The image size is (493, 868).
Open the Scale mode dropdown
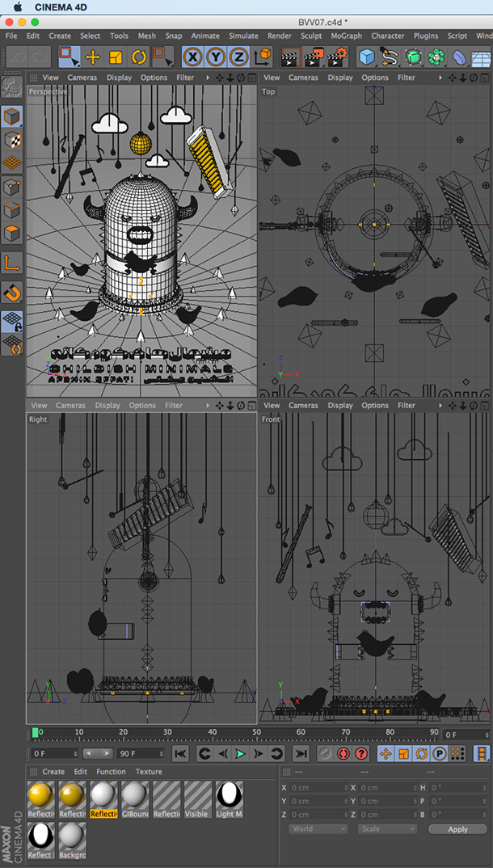(387, 828)
